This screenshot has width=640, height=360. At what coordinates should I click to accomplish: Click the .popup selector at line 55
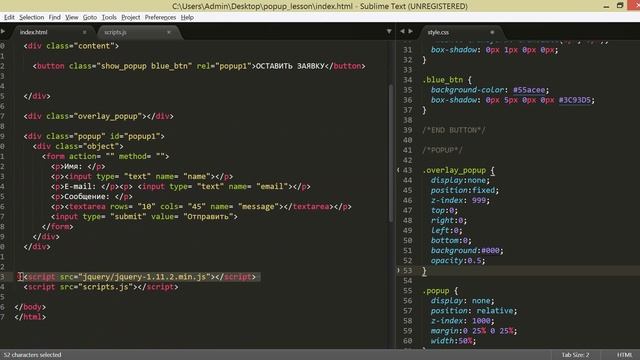pos(436,291)
